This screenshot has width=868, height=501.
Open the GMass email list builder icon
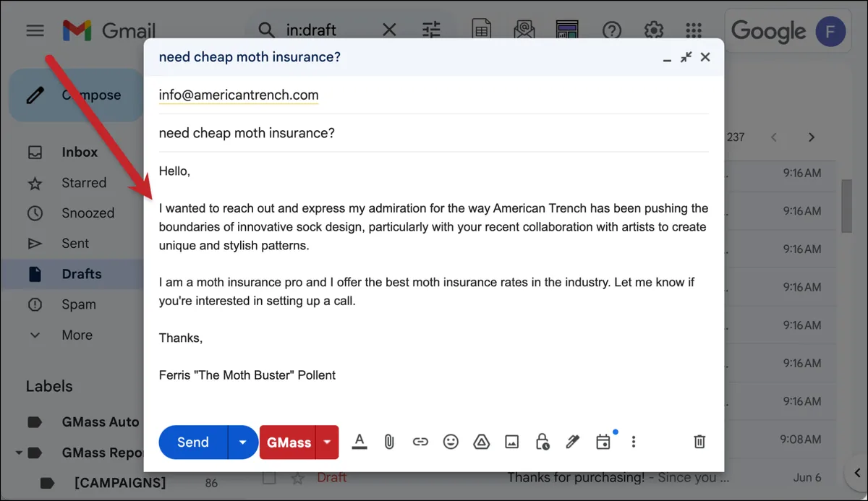click(524, 30)
